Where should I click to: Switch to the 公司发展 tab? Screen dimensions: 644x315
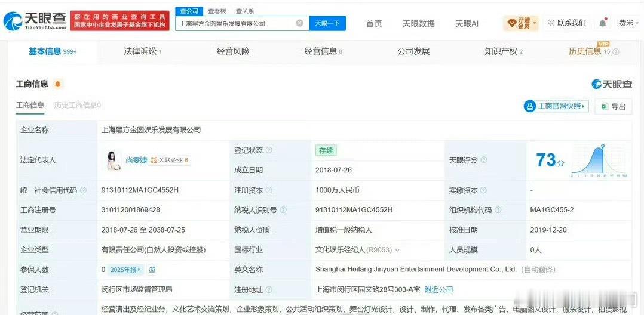tap(413, 52)
